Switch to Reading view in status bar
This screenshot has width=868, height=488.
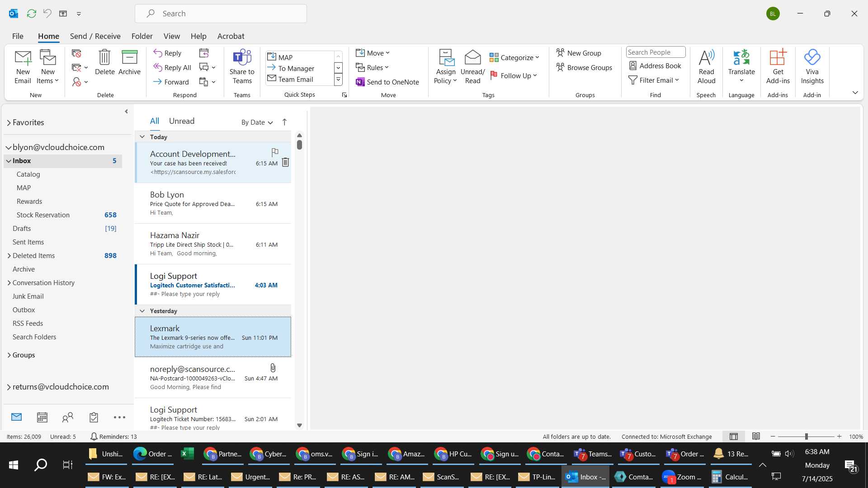[x=756, y=436]
